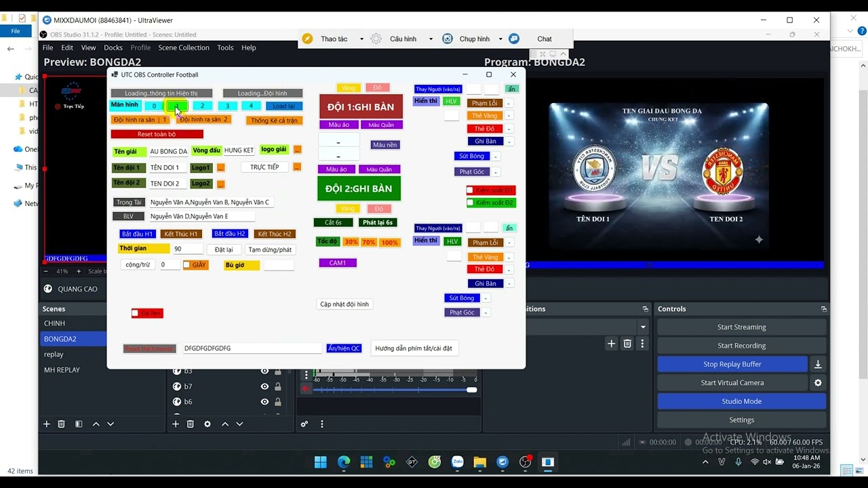Click Stop Replay Buffer button
Screen dimensions: 868x488
point(732,364)
